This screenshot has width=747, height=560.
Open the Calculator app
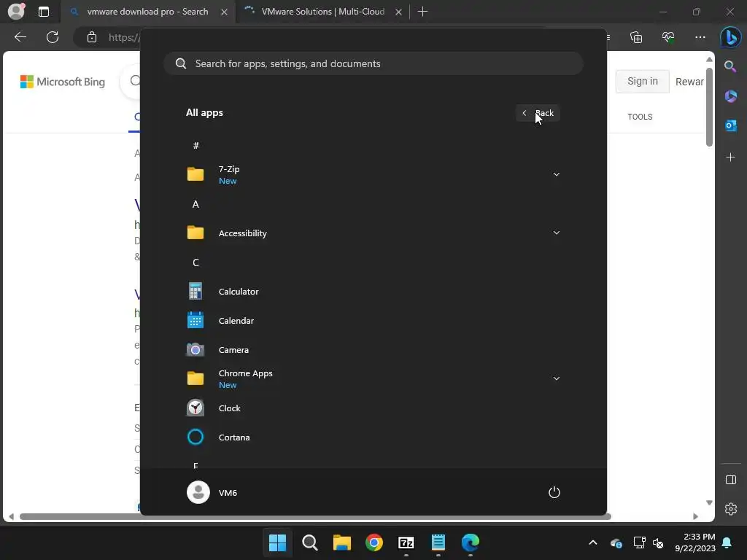pos(373,292)
